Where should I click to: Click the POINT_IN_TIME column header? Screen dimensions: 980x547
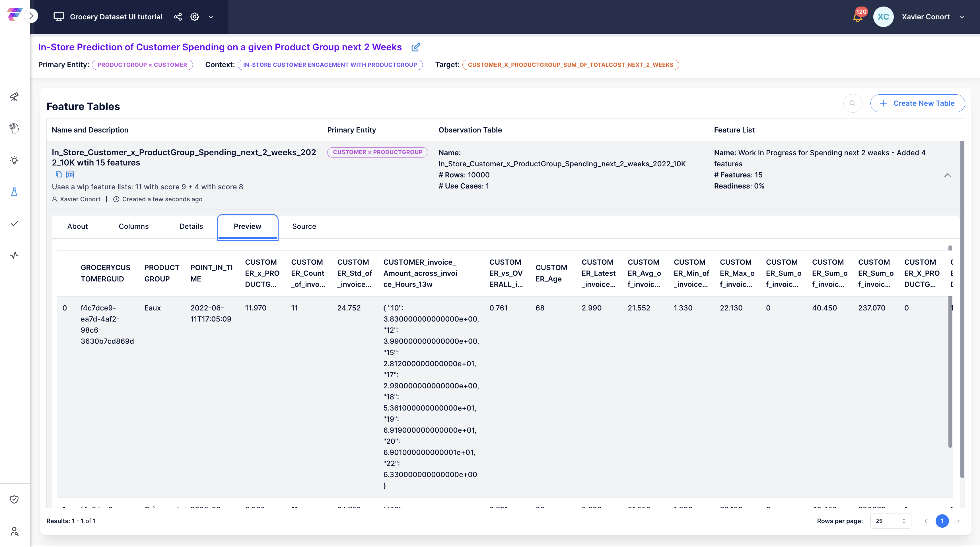click(x=211, y=273)
